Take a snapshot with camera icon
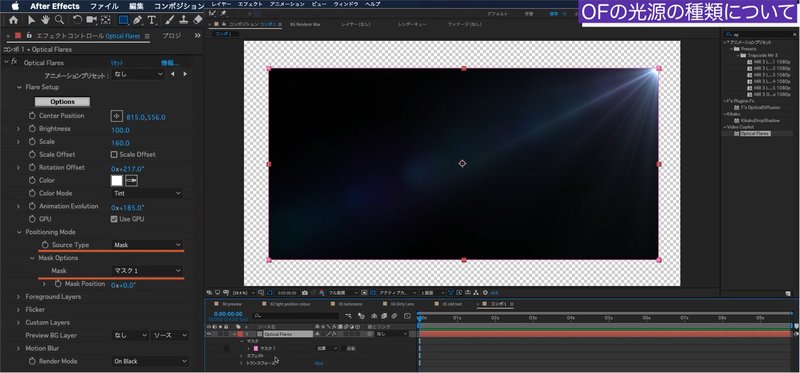The height and width of the screenshot is (373, 800). [305, 293]
